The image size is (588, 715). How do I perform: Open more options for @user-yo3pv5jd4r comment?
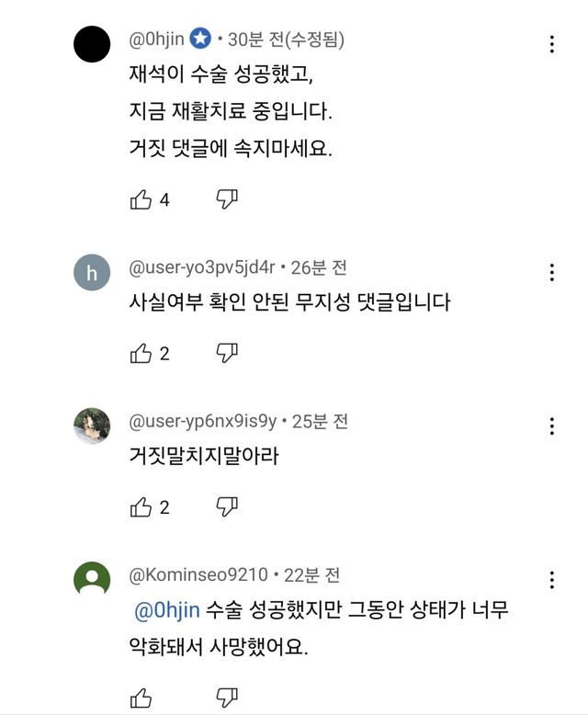[551, 272]
